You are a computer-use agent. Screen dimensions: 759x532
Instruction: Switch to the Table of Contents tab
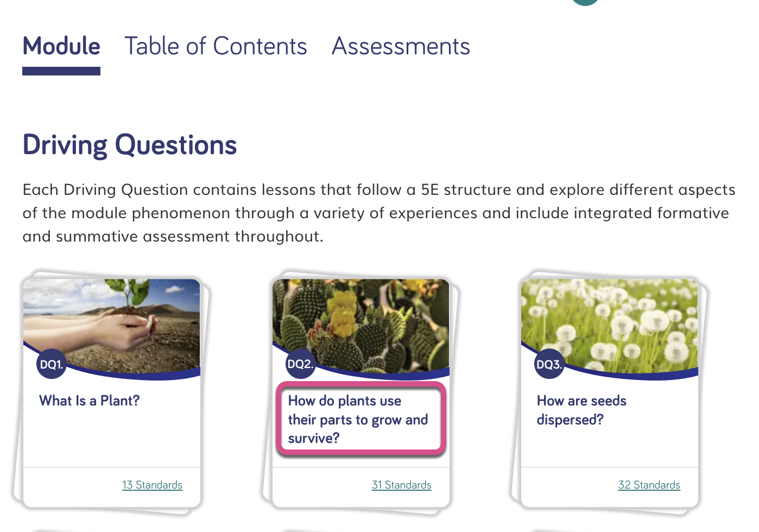[x=216, y=46]
